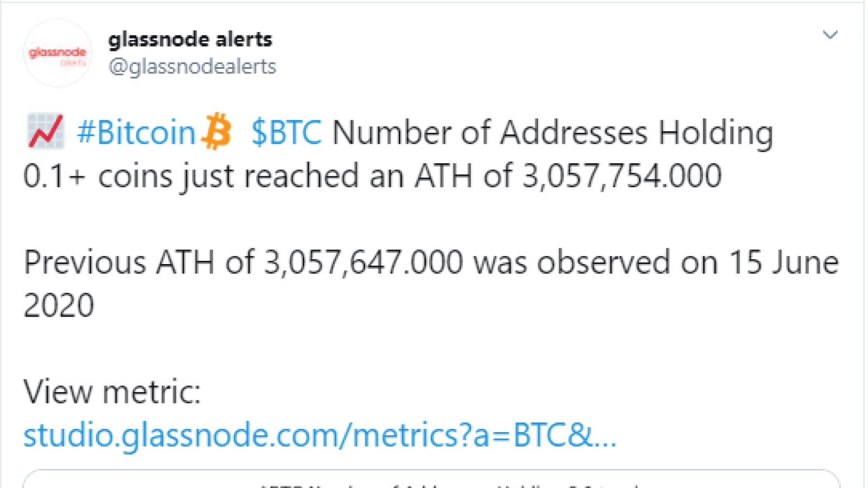Click the 'was observed on' text
The image size is (868, 488).
pos(596,262)
